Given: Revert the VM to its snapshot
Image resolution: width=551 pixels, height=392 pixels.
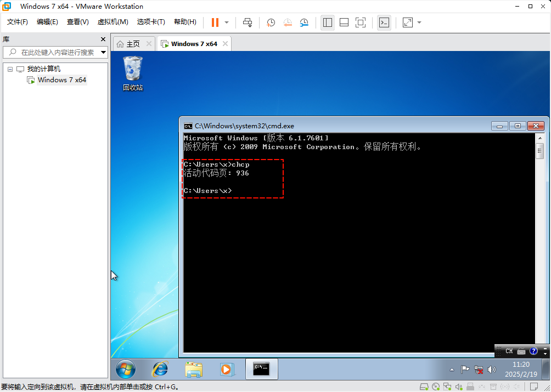Looking at the screenshot, I should click(x=288, y=22).
